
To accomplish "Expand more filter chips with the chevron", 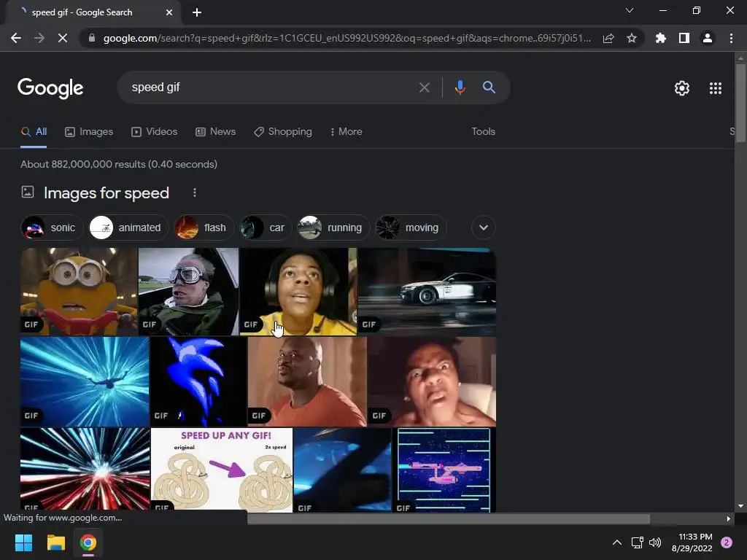I will tap(483, 227).
